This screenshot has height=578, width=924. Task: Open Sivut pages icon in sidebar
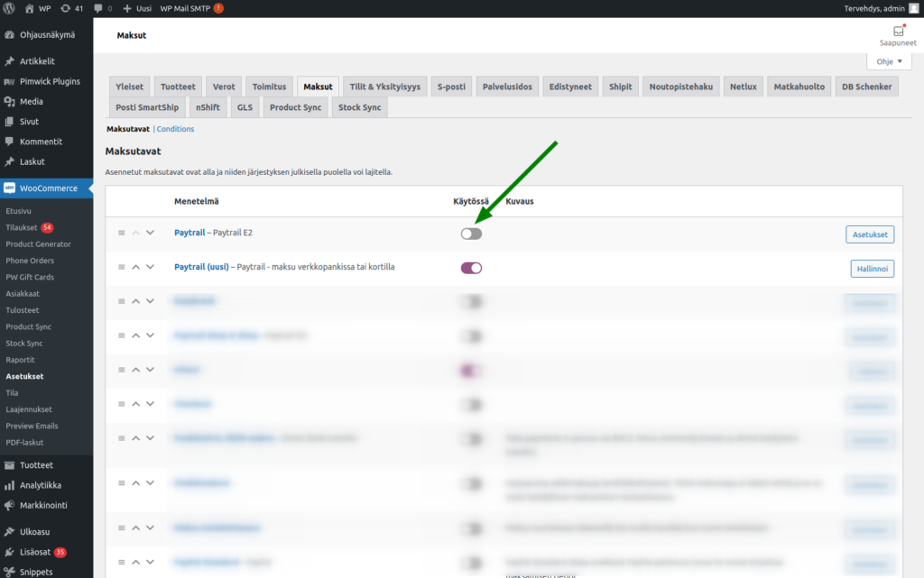click(9, 121)
